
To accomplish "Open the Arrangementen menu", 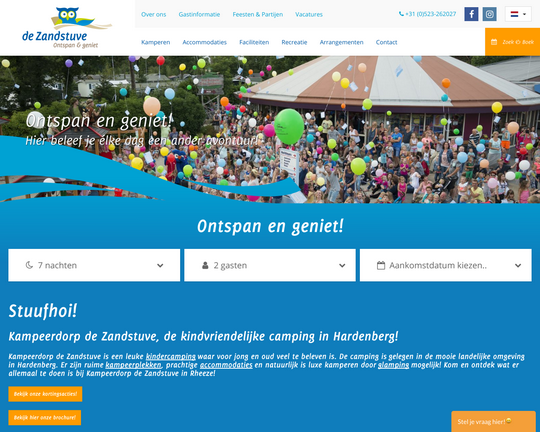I will [341, 42].
